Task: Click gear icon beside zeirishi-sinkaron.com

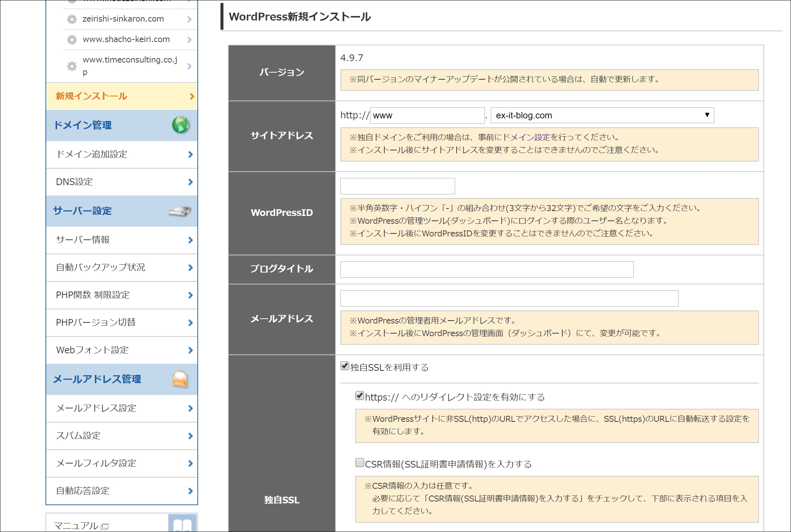Action: (x=72, y=19)
